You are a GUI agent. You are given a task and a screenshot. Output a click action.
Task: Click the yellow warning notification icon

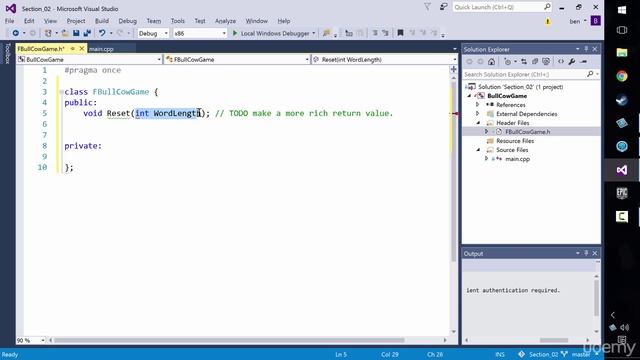[548, 21]
